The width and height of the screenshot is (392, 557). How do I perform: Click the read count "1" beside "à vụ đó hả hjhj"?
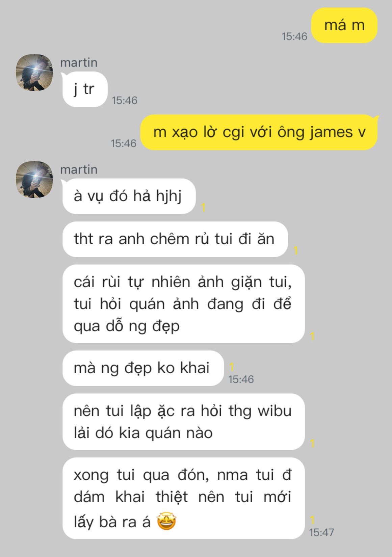click(x=203, y=208)
